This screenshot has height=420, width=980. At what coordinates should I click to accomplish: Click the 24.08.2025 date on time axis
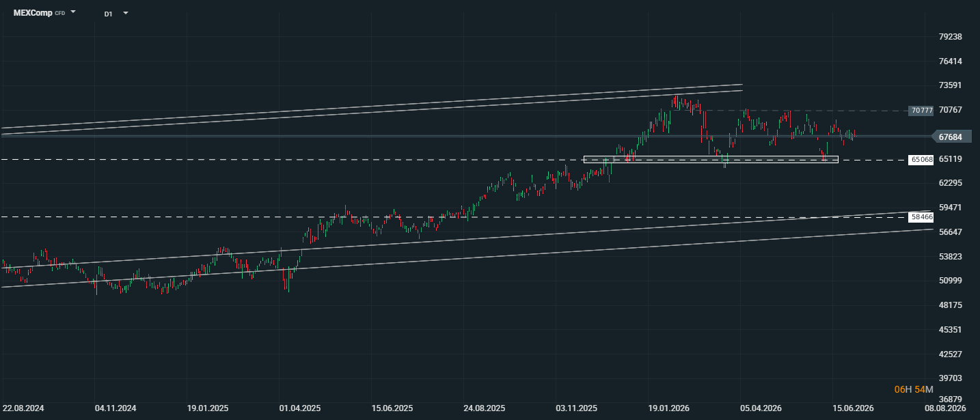485,408
